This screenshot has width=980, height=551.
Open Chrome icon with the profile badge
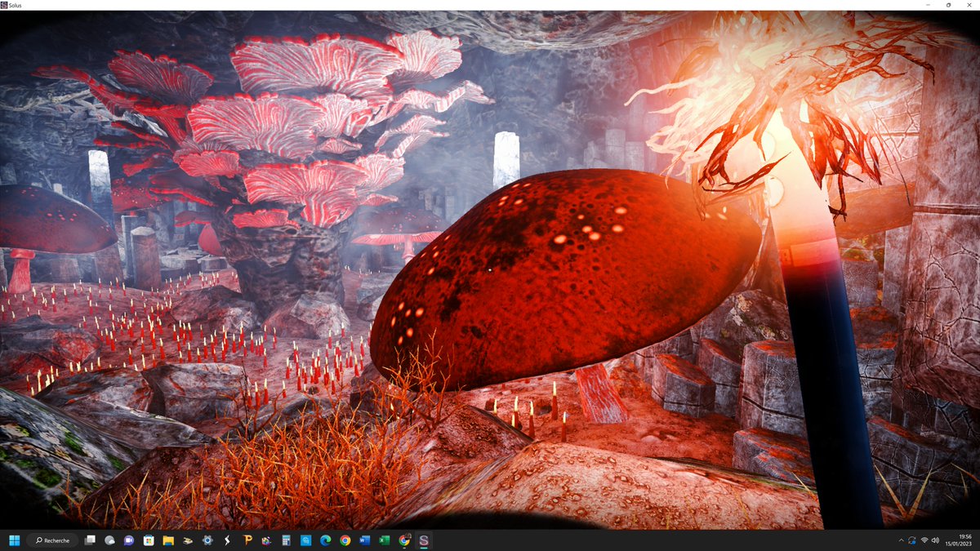404,540
